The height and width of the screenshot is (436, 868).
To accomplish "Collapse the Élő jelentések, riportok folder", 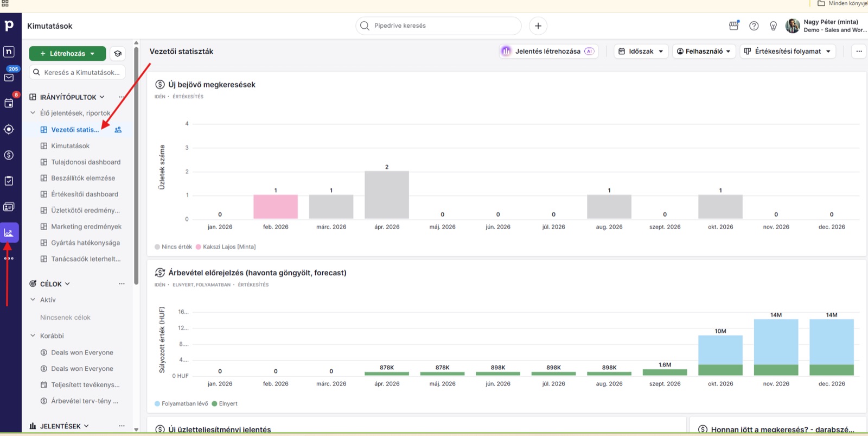I will tap(33, 113).
